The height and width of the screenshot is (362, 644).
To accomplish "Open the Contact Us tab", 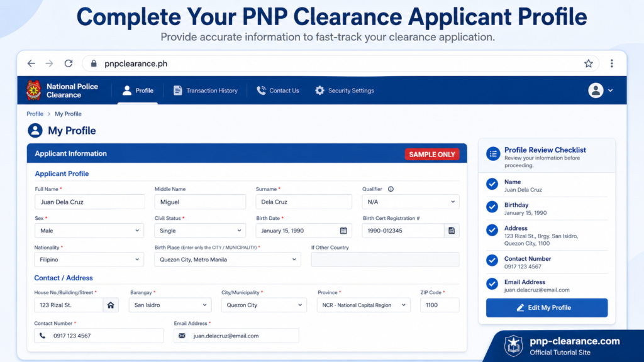I will 278,90.
